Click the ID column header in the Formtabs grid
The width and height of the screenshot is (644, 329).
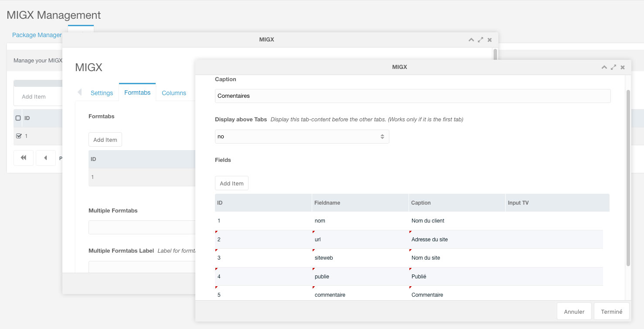click(x=142, y=159)
